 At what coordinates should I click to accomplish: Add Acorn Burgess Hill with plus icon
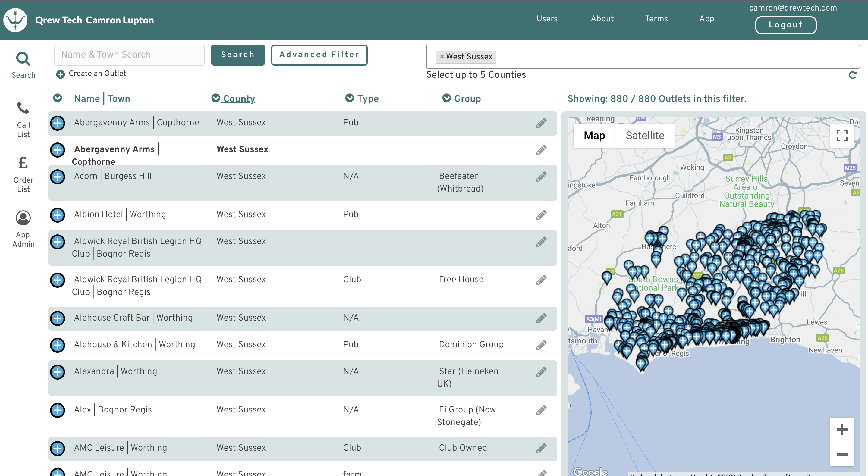tap(58, 177)
